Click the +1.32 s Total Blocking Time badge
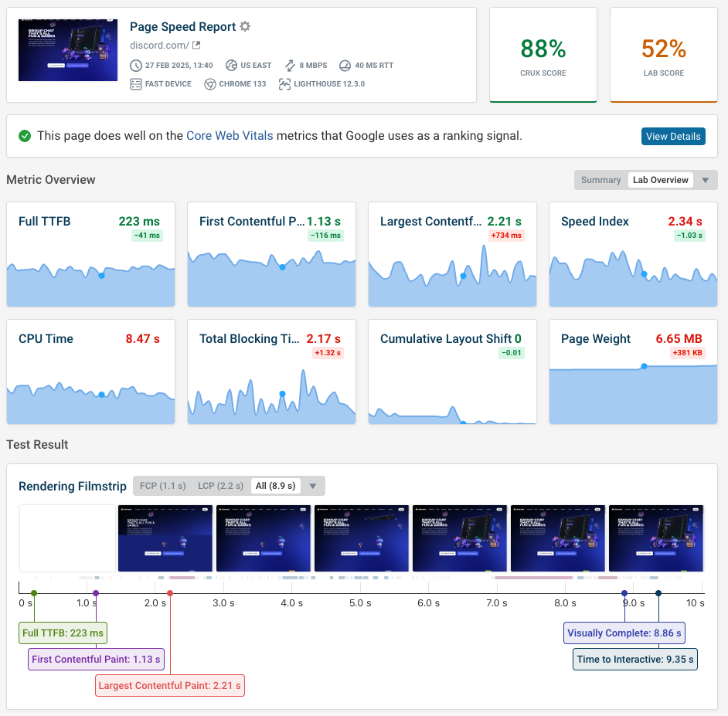Viewport: 728px width, 716px height. 328,353
